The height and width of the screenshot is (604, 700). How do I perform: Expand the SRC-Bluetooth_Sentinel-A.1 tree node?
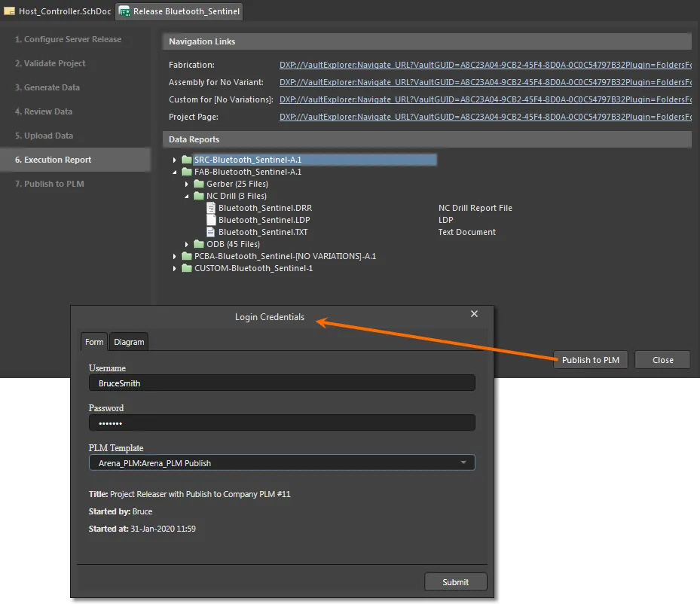pyautogui.click(x=175, y=160)
